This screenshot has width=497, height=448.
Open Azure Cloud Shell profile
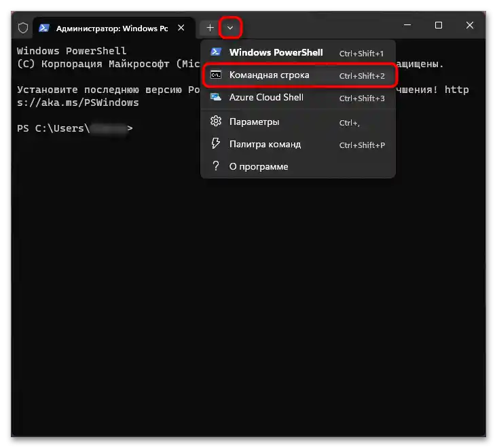pos(298,98)
